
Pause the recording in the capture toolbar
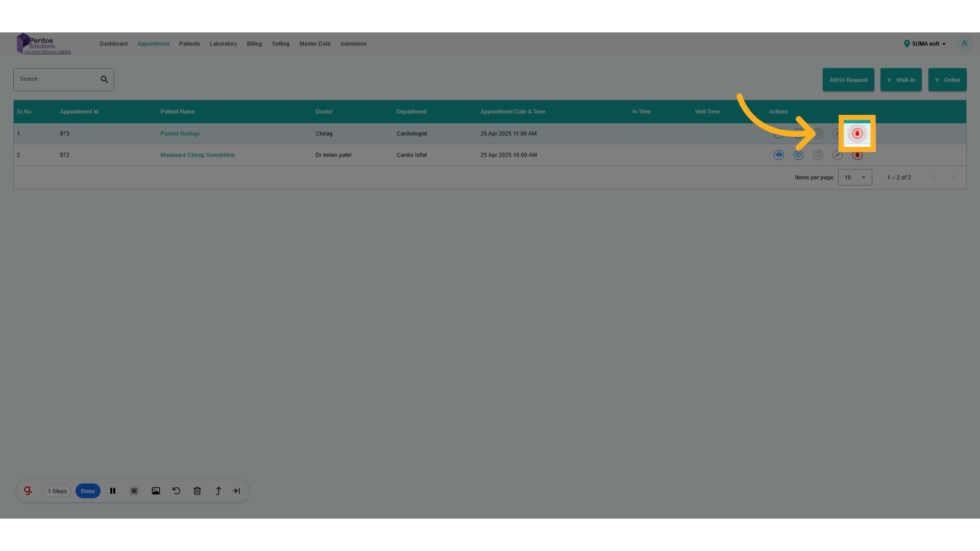coord(113,490)
